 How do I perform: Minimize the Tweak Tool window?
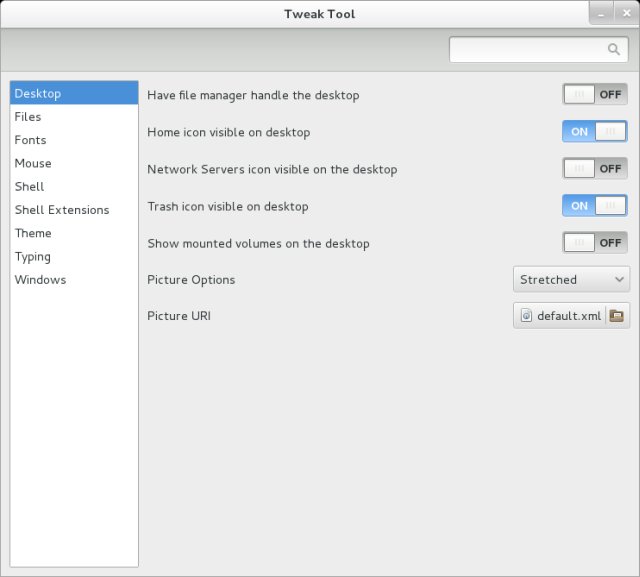601,14
